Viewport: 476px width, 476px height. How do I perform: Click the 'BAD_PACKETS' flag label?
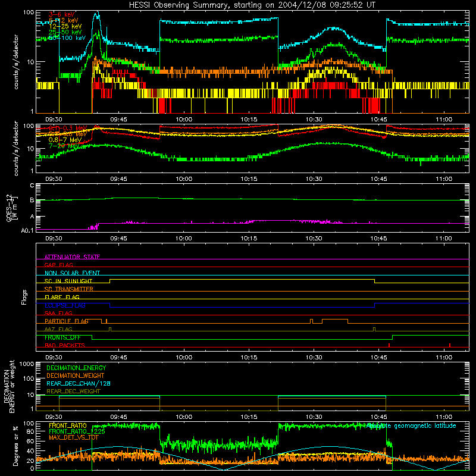coord(65,345)
